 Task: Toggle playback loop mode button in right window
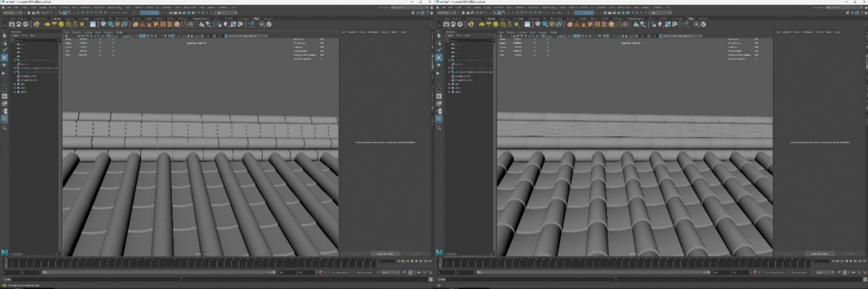click(839, 272)
